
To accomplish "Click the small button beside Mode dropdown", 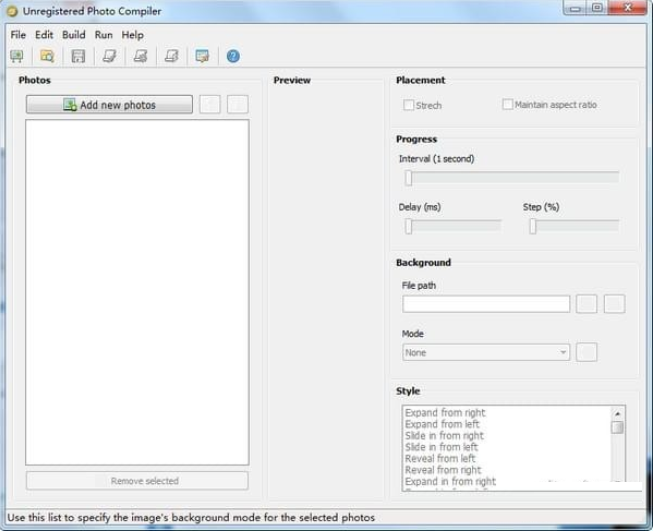I will (x=586, y=352).
